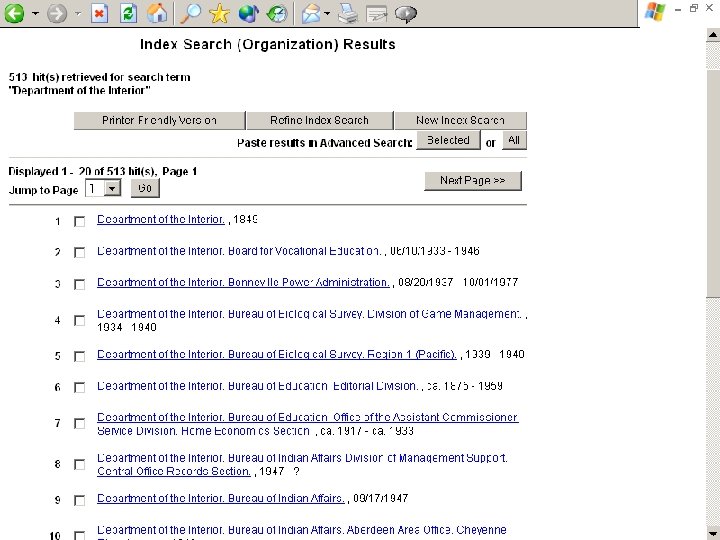Click the Print icon
The height and width of the screenshot is (540, 720).
(348, 13)
